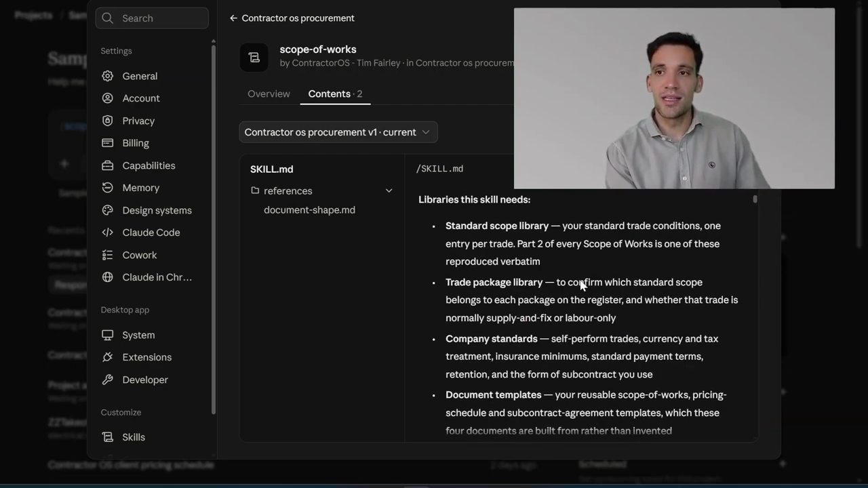Click the 'Standard scope library' bullet title

pyautogui.click(x=497, y=226)
